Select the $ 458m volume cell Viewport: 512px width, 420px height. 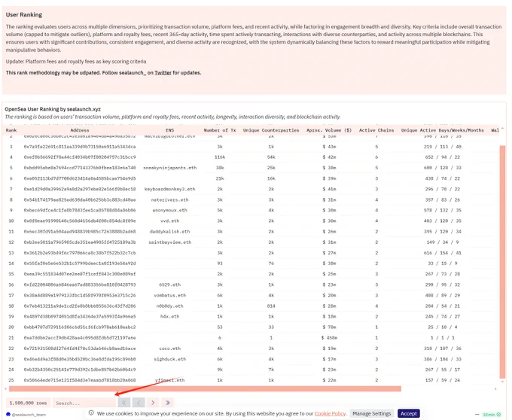[329, 338]
